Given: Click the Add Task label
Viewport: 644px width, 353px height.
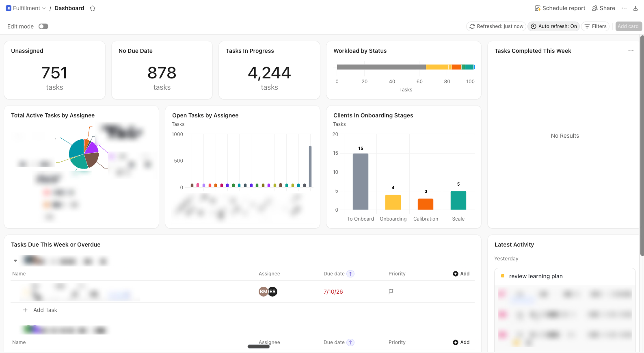Looking at the screenshot, I should click(x=45, y=310).
